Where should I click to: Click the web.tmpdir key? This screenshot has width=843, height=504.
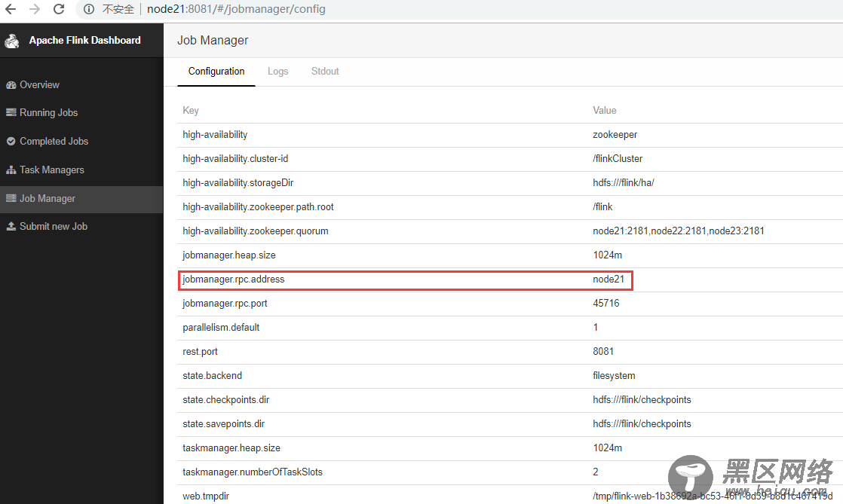tap(206, 496)
